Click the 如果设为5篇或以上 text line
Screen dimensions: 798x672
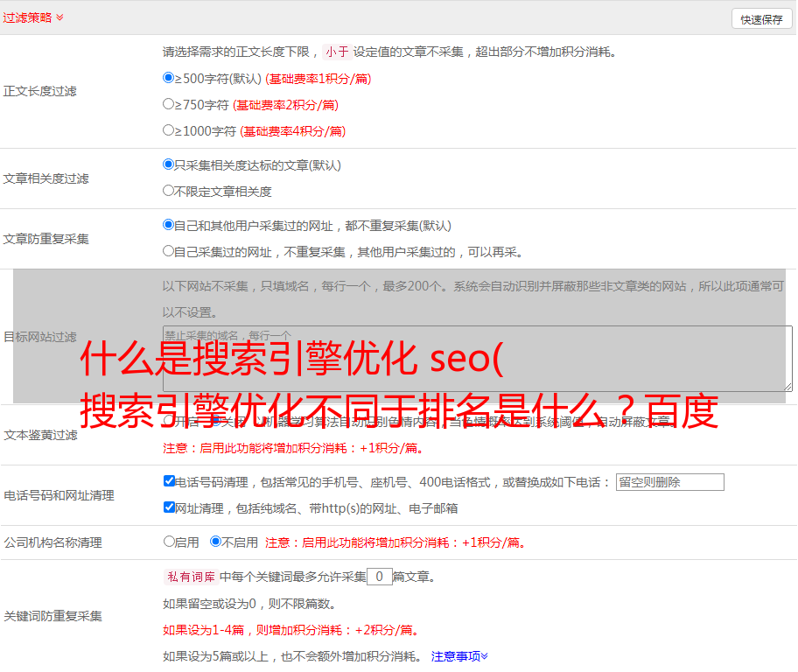pyautogui.click(x=292, y=656)
